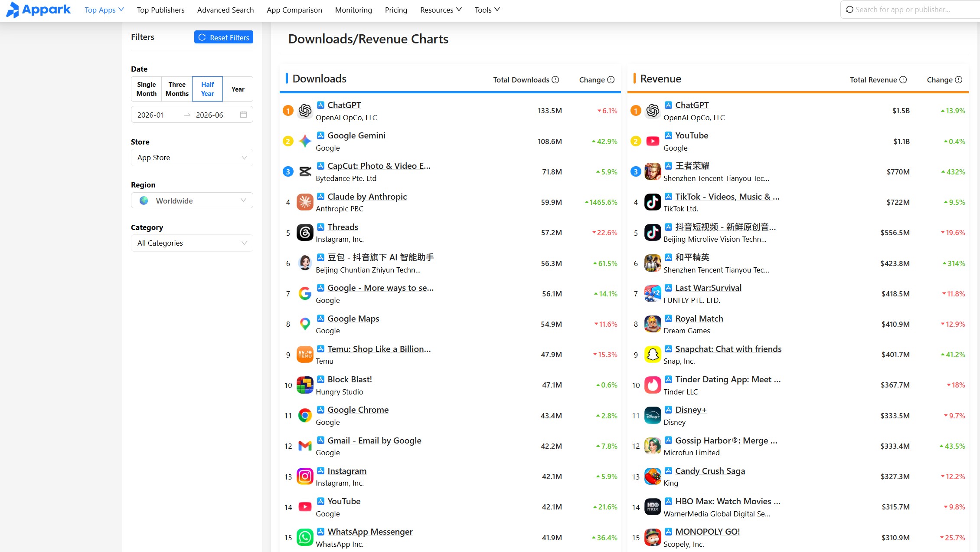980x552 pixels.
Task: Open the Region dropdown showing Worldwide
Action: click(x=192, y=200)
